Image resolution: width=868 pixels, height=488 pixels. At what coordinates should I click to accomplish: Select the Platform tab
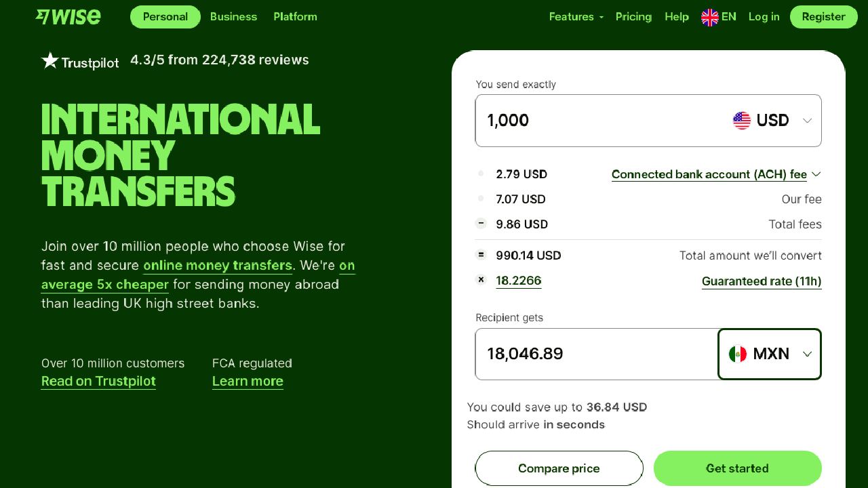tap(295, 17)
